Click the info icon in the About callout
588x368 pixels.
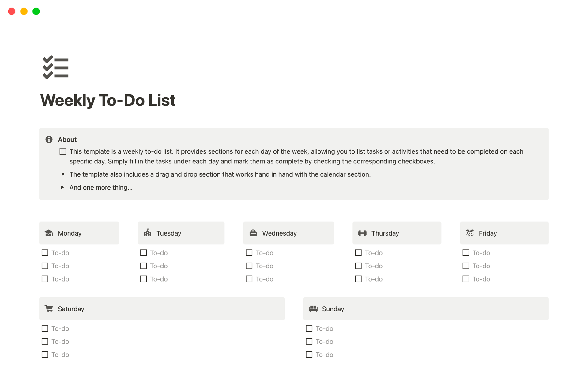click(49, 140)
